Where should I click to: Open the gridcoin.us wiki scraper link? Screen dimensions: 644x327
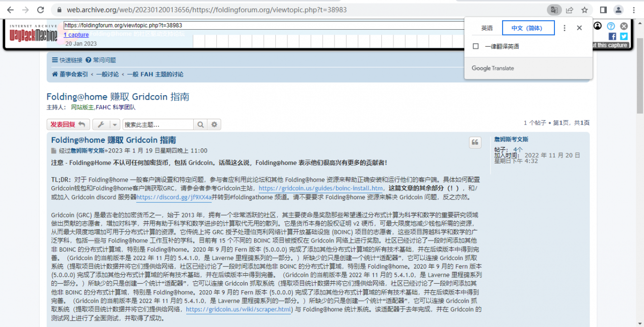click(x=238, y=309)
